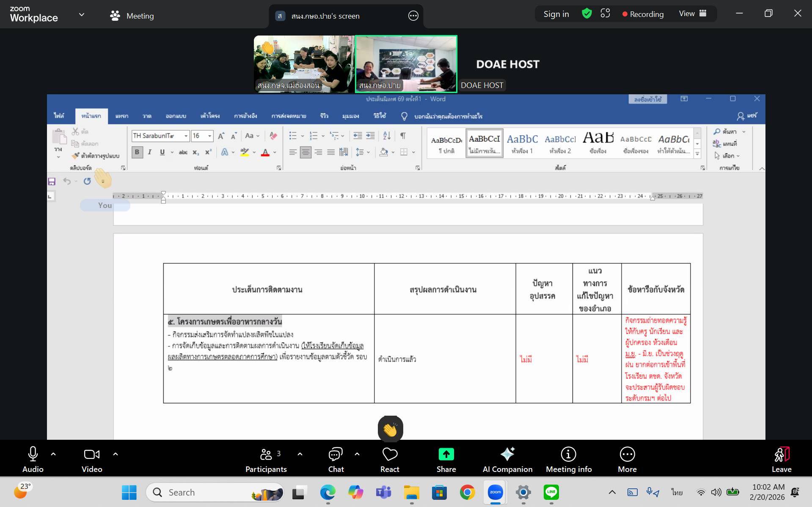The width and height of the screenshot is (812, 507).
Task: Open the Participants list
Action: (266, 459)
